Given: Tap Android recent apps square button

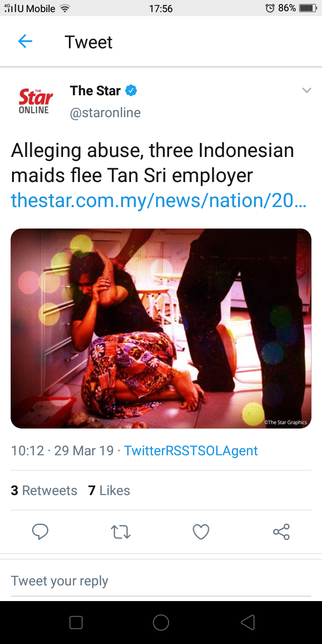Looking at the screenshot, I should click(76, 623).
